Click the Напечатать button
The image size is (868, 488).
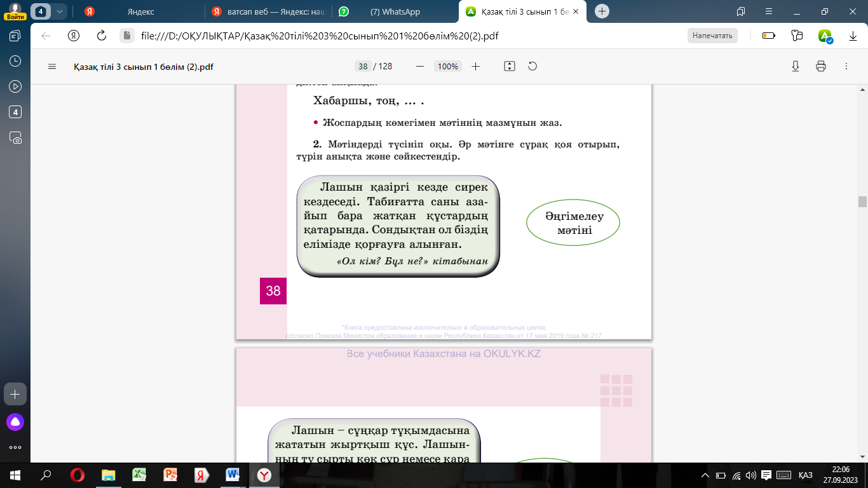click(x=712, y=36)
